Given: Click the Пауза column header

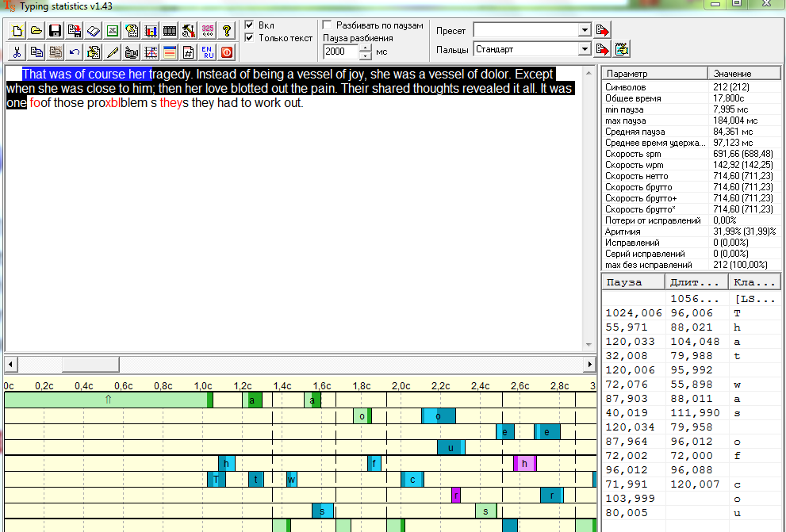Looking at the screenshot, I should click(634, 282).
